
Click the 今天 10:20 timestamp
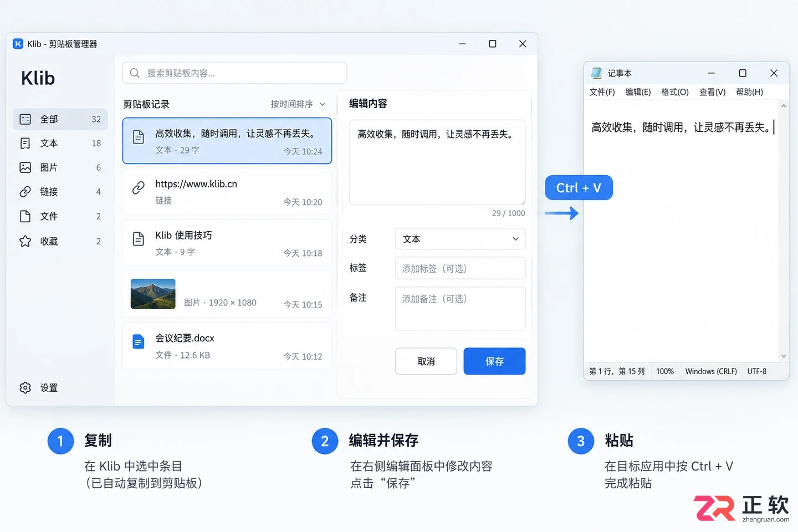tap(303, 202)
